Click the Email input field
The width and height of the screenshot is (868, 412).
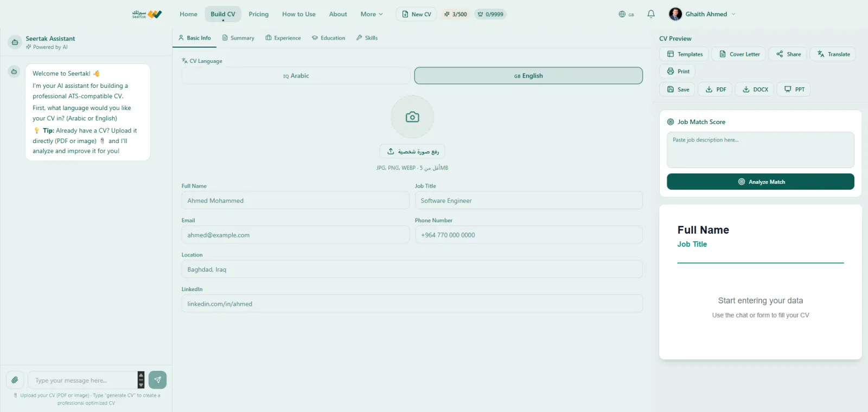(296, 235)
